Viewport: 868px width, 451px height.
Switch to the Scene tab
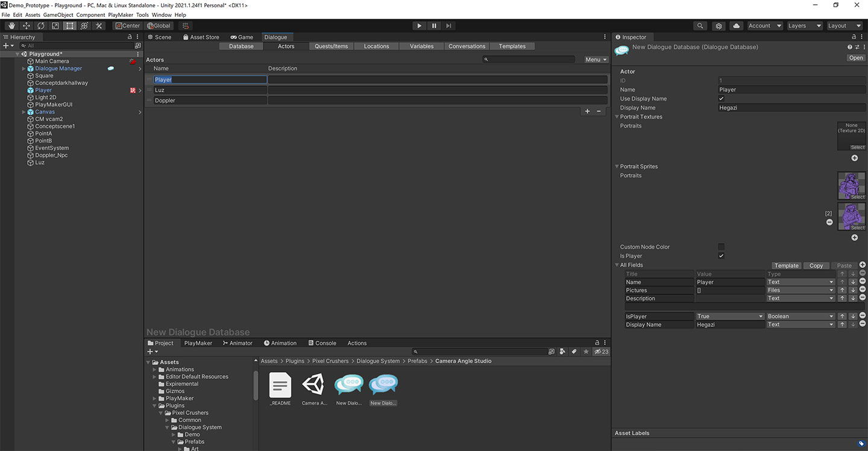coord(159,37)
